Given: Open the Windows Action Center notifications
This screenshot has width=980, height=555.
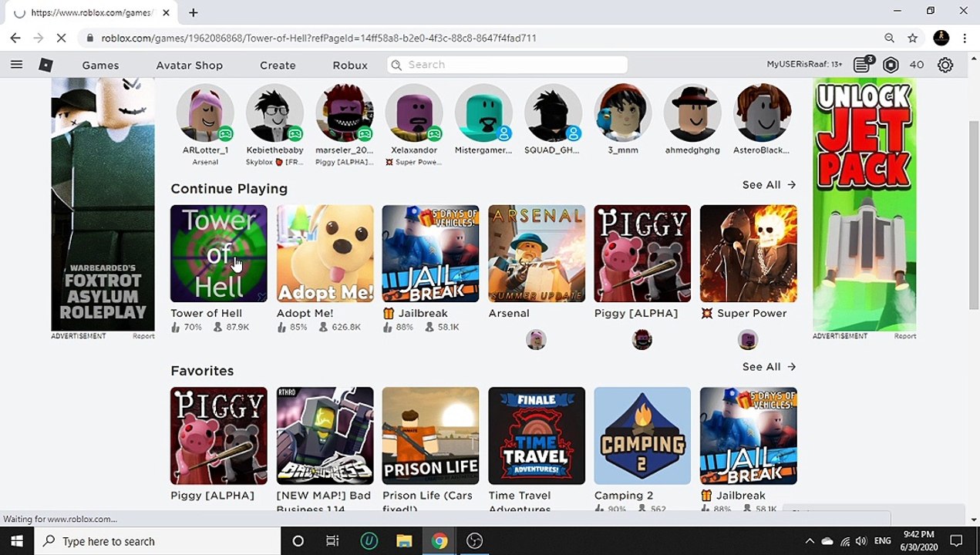Looking at the screenshot, I should coord(956,541).
